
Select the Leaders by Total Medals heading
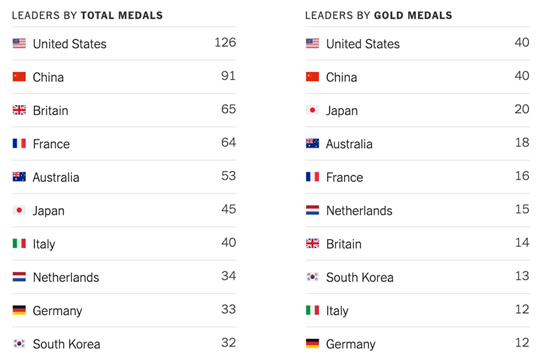(x=87, y=16)
